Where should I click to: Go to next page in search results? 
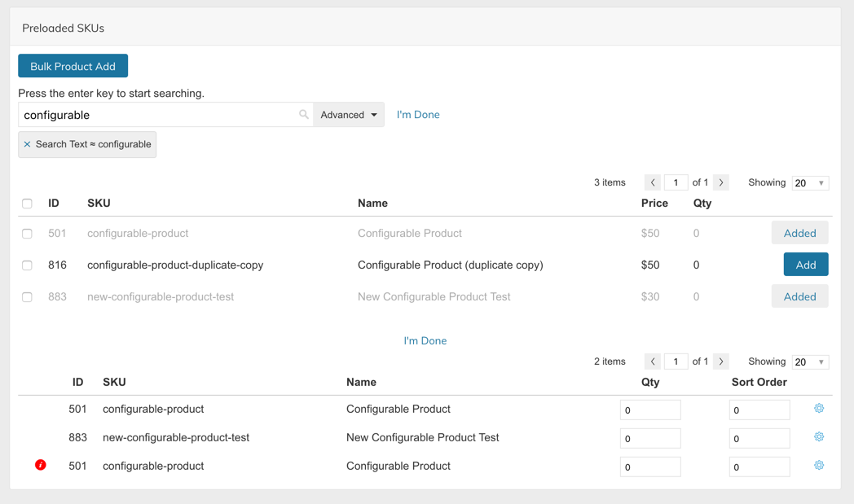pos(721,183)
